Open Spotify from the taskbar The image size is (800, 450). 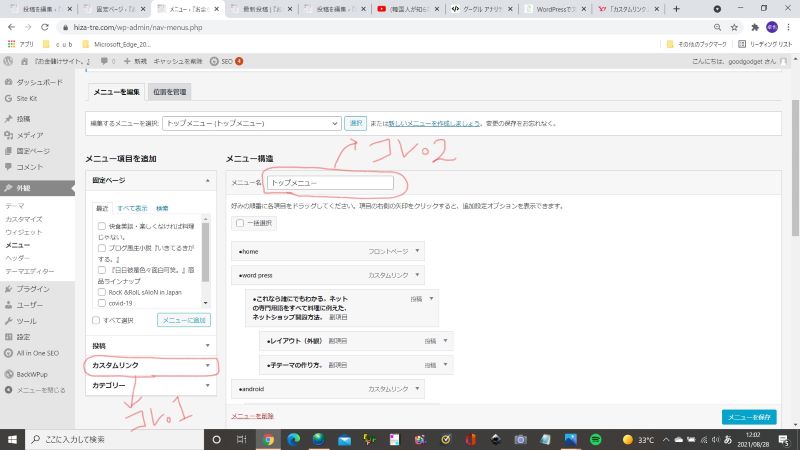(x=595, y=439)
